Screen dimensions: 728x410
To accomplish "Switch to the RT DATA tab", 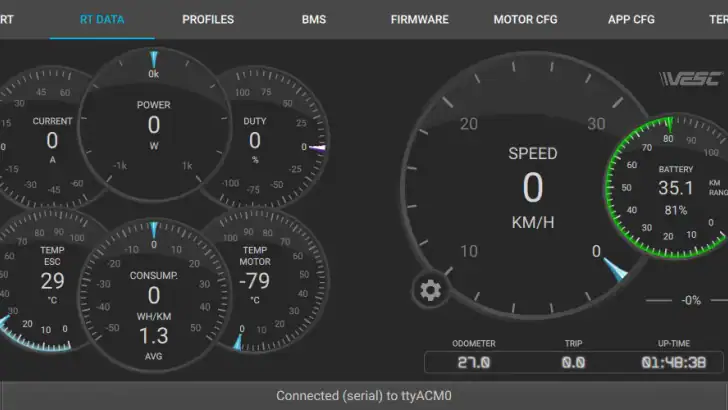I will [102, 20].
